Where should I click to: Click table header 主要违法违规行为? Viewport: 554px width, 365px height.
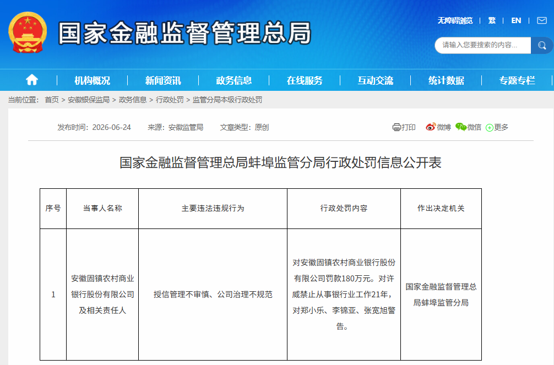[213, 208]
